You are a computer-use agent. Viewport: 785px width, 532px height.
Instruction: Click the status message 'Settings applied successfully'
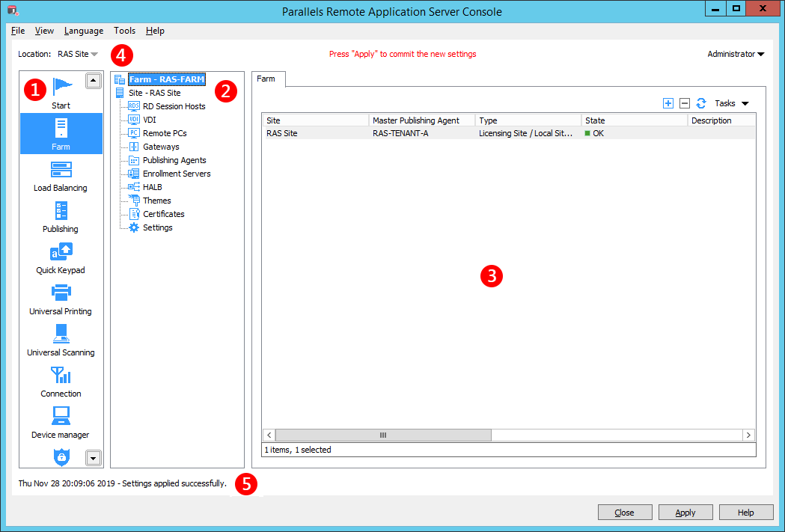(x=174, y=483)
